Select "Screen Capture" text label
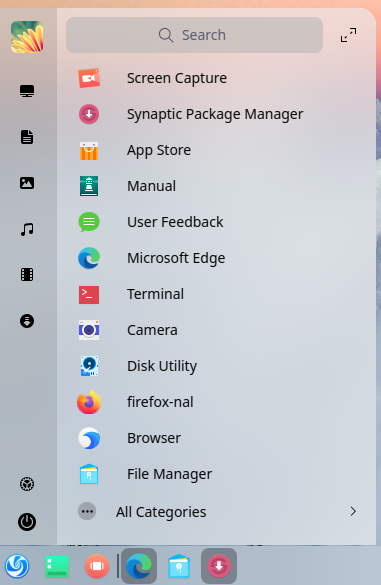This screenshot has width=381, height=585. [177, 78]
